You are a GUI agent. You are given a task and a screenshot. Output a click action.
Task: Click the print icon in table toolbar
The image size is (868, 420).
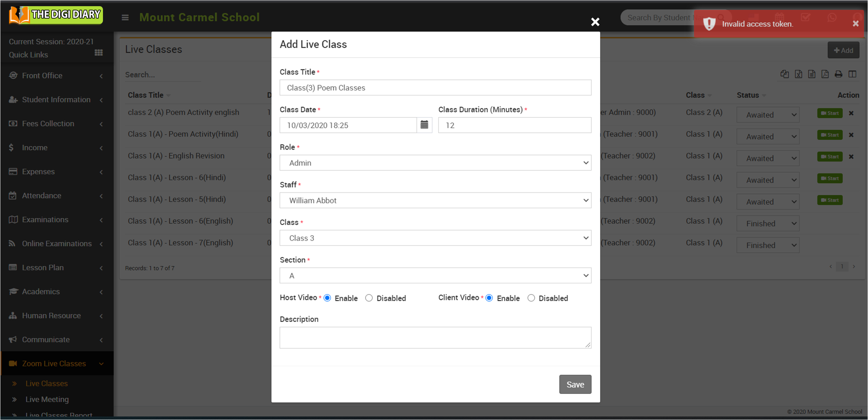click(838, 74)
